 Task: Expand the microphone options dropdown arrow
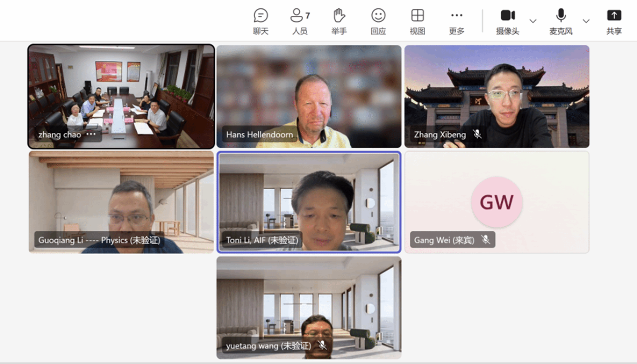(x=586, y=21)
